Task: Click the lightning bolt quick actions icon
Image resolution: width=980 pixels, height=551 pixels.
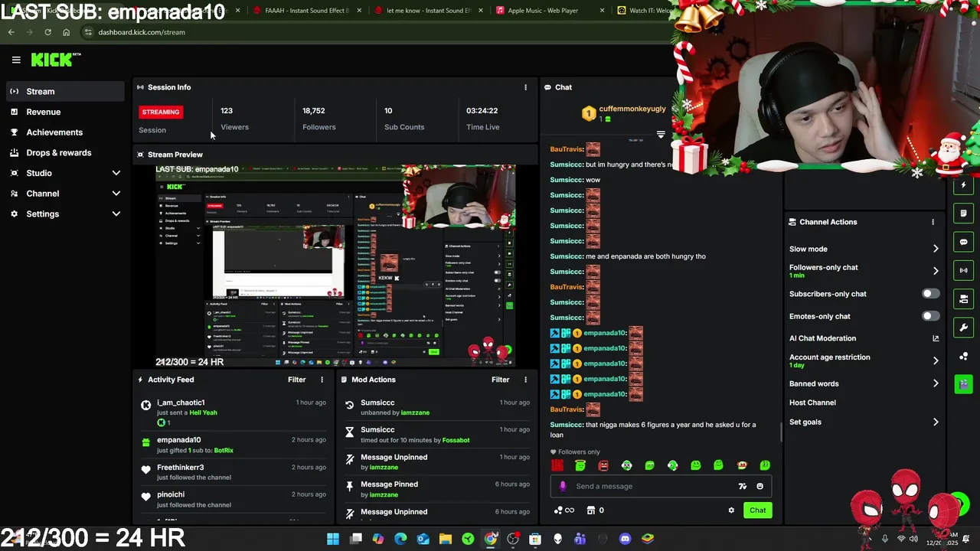Action: (x=963, y=185)
